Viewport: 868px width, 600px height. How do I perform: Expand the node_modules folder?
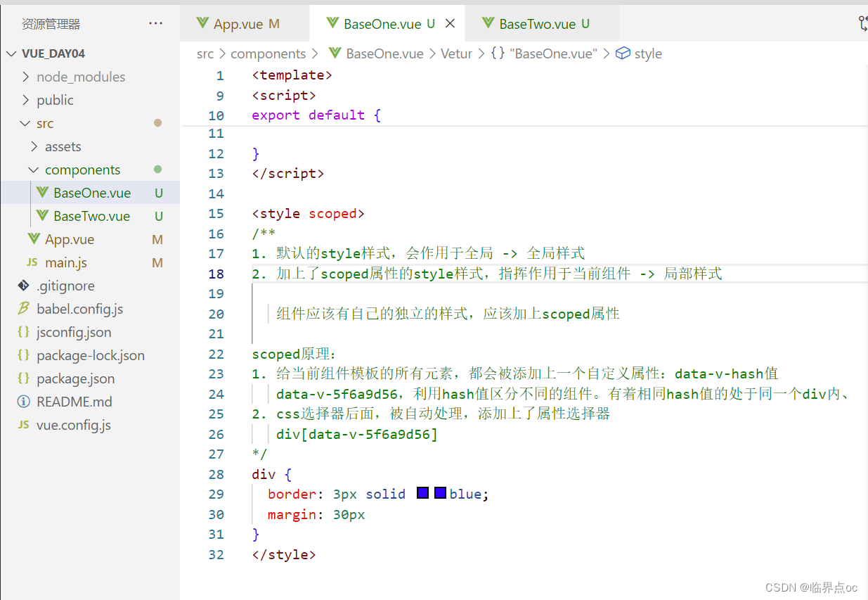coord(27,77)
